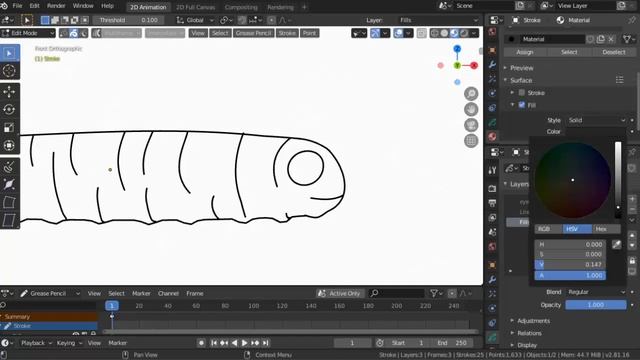Image resolution: width=640 pixels, height=360 pixels.
Task: Open the Style Solid dropdown
Action: point(596,120)
